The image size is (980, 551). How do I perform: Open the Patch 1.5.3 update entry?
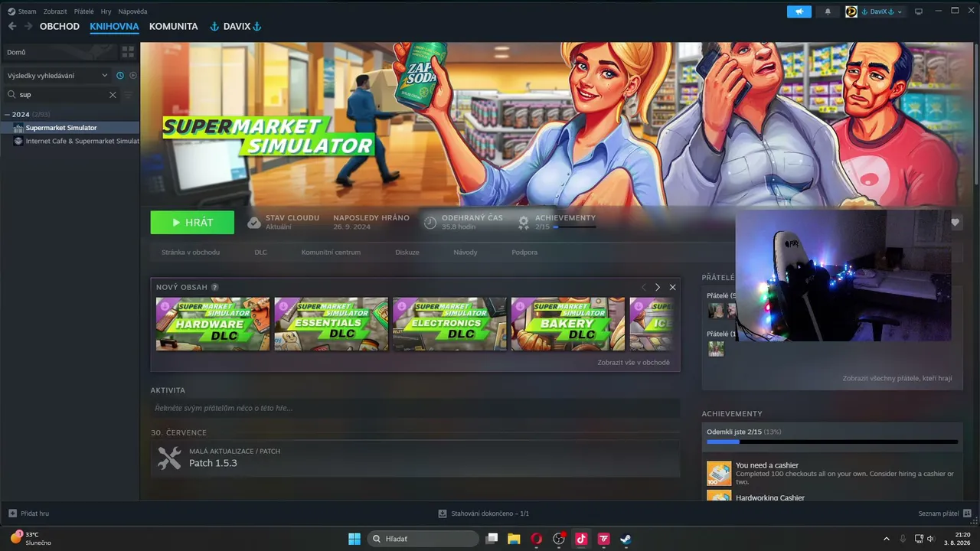[x=415, y=458]
